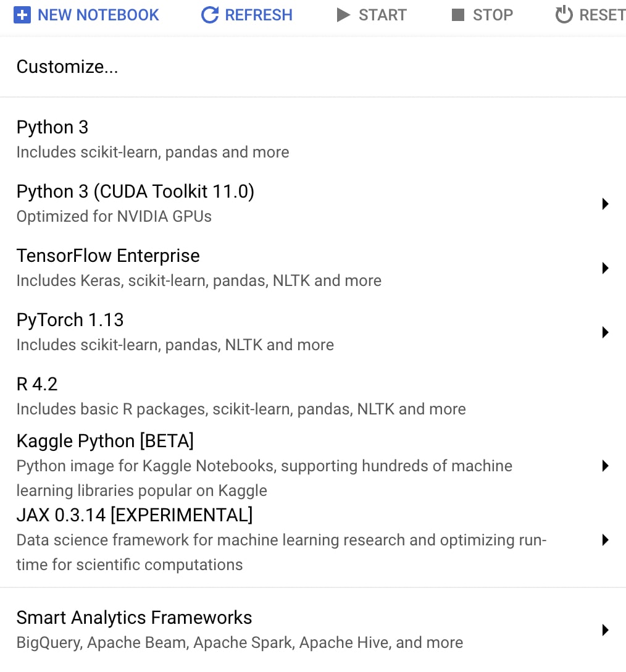The width and height of the screenshot is (626, 672).
Task: Pick PyTorch 1.13 from the list
Action: click(313, 332)
